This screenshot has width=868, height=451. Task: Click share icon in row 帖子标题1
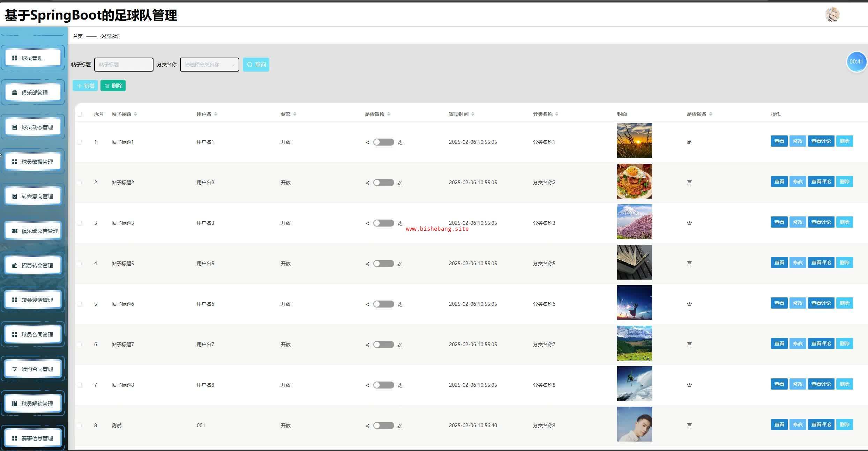pyautogui.click(x=367, y=142)
